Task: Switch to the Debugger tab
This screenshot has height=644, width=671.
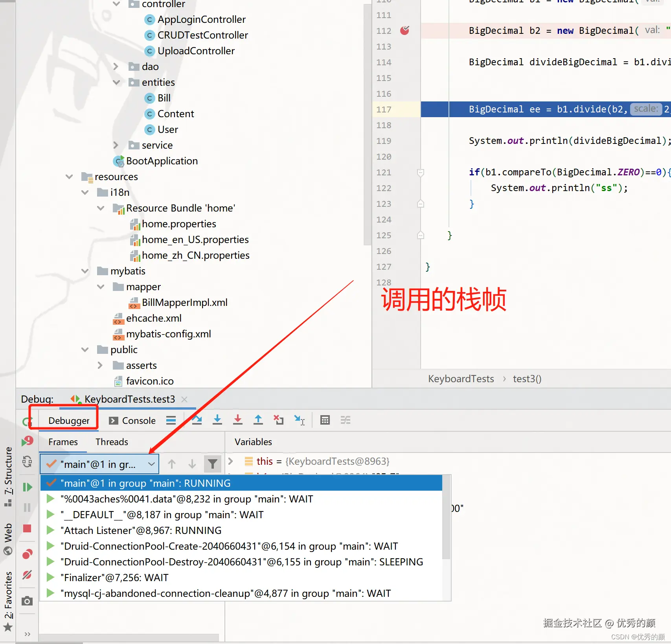Action: (x=69, y=420)
